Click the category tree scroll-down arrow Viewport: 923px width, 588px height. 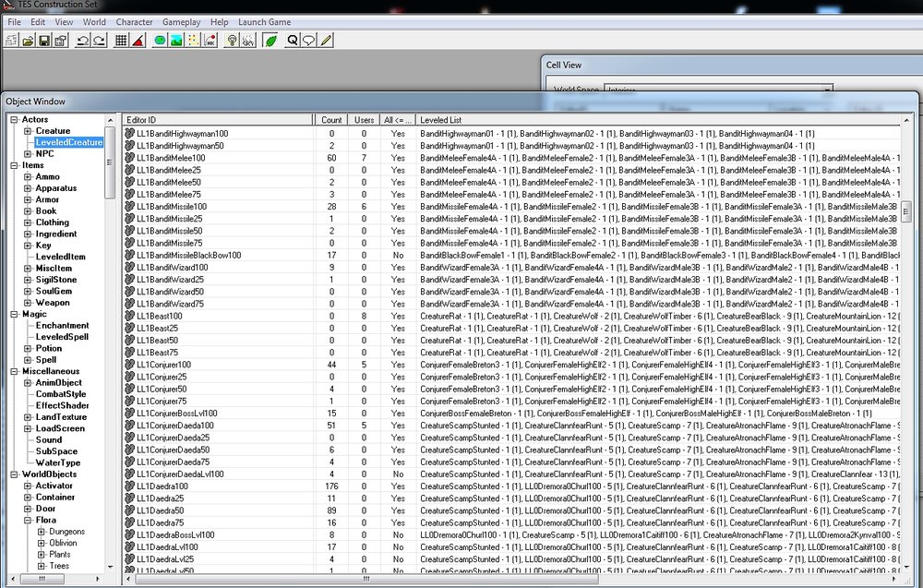tap(110, 567)
